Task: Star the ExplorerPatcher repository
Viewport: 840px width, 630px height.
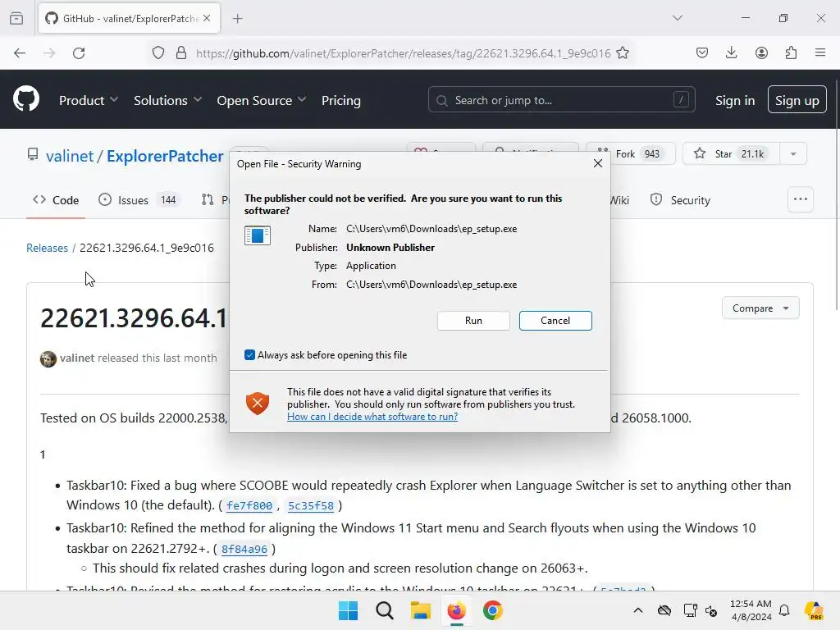Action: [x=731, y=153]
